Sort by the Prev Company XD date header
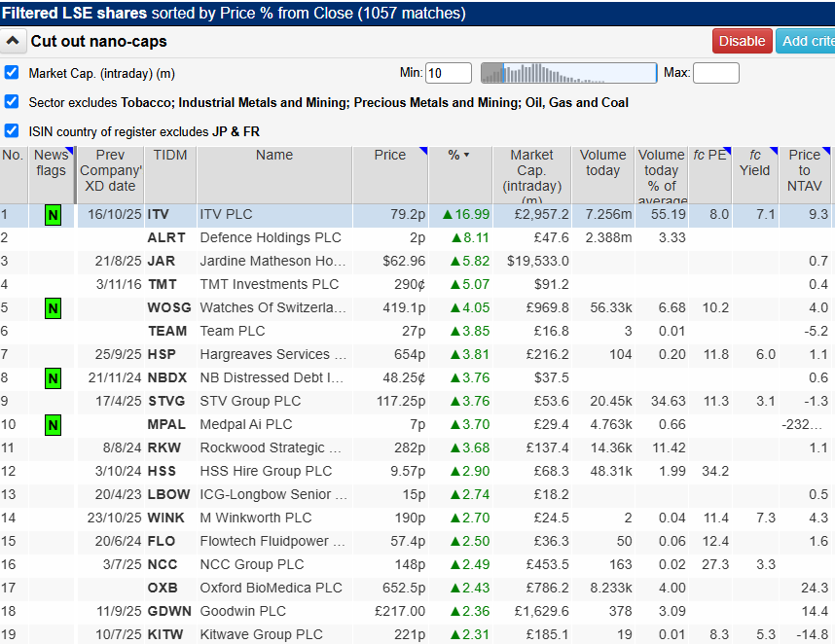 [x=110, y=175]
